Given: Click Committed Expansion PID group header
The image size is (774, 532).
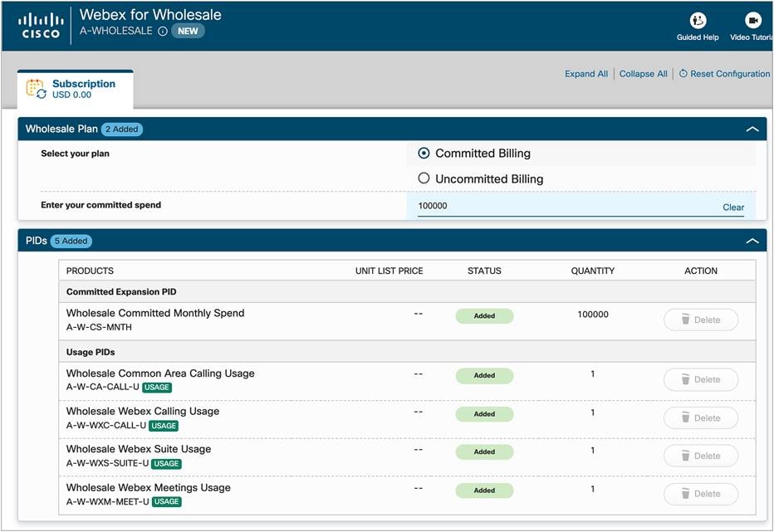Looking at the screenshot, I should pos(121,291).
